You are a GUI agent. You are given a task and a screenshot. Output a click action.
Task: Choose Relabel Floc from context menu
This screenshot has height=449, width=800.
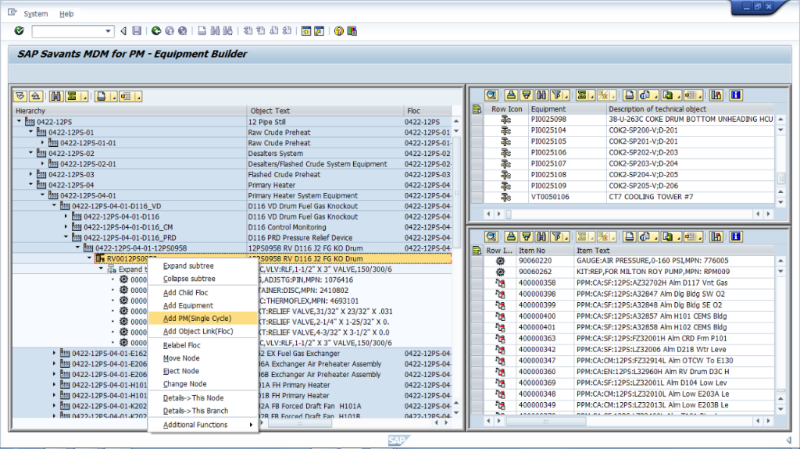182,345
